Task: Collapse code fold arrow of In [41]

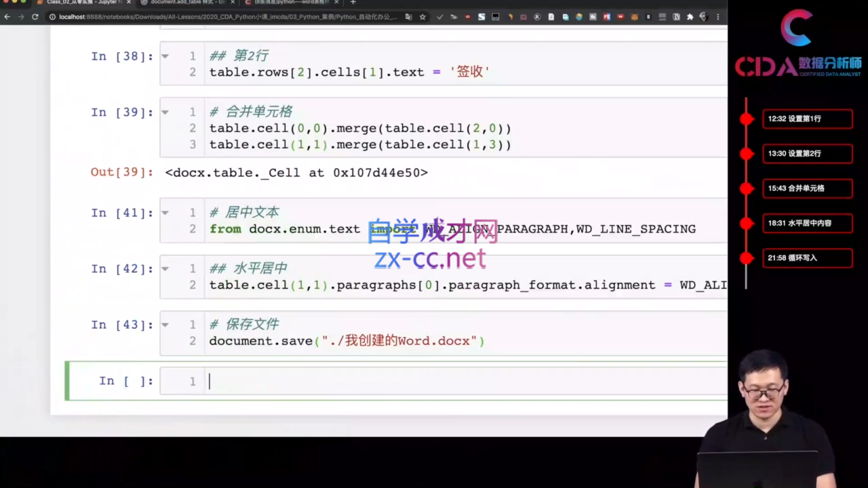Action: click(x=165, y=213)
